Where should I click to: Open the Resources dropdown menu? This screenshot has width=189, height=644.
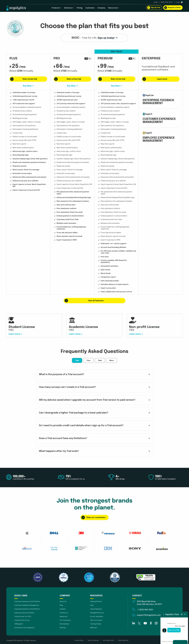(x=113, y=8)
